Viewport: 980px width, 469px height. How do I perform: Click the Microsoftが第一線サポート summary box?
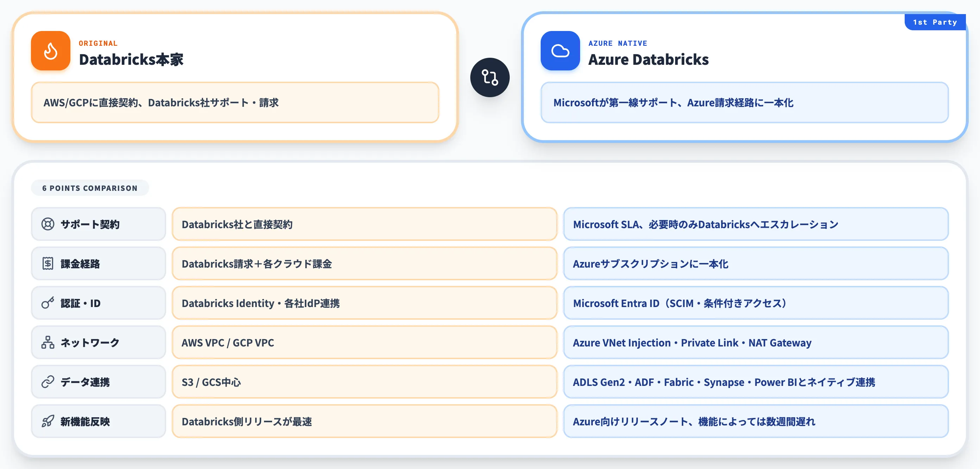(745, 102)
